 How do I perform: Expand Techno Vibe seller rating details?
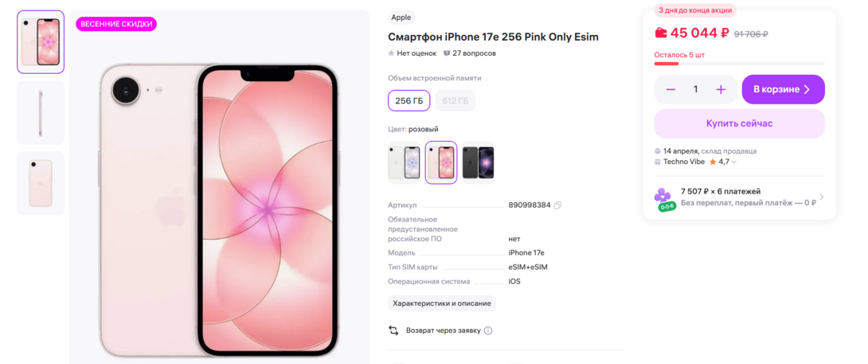[734, 162]
